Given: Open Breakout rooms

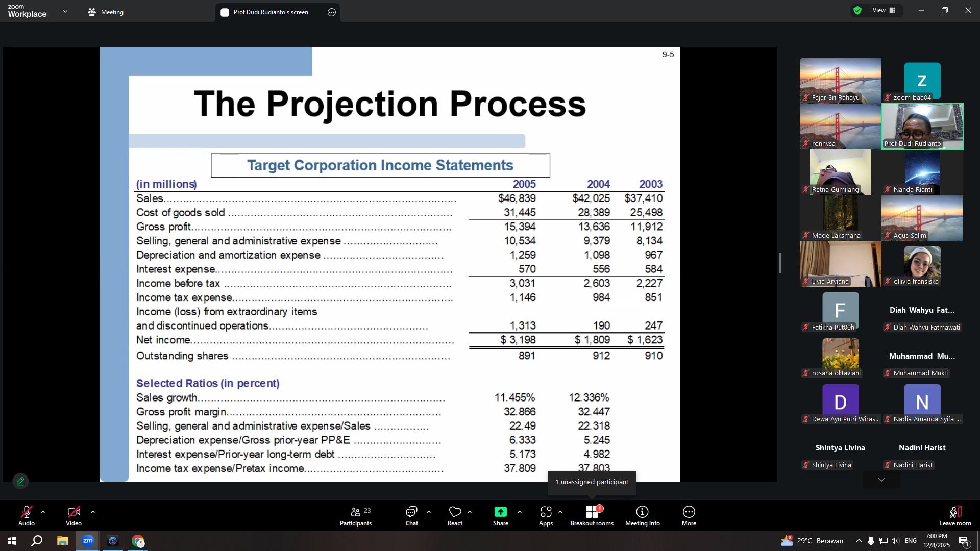Looking at the screenshot, I should point(592,515).
